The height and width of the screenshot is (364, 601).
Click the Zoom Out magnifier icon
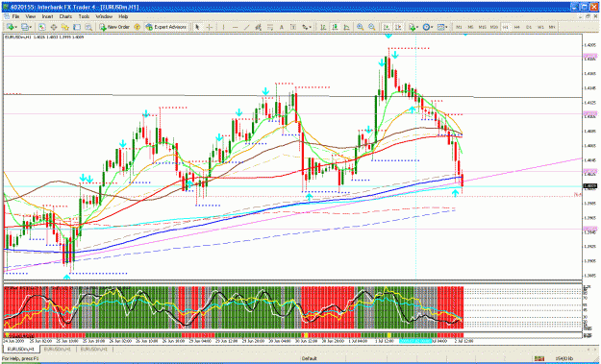point(372,27)
